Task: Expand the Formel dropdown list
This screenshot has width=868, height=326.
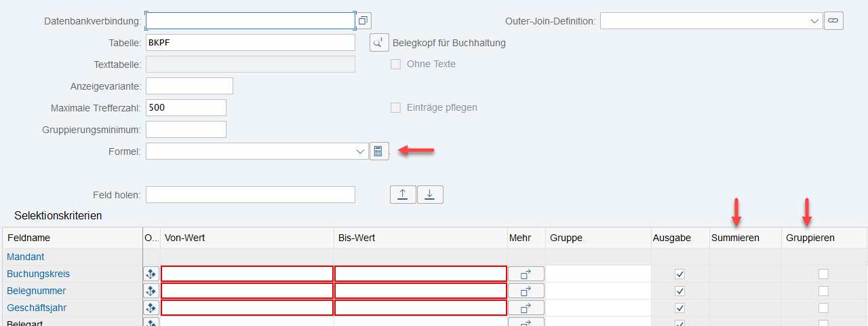Action: 360,151
